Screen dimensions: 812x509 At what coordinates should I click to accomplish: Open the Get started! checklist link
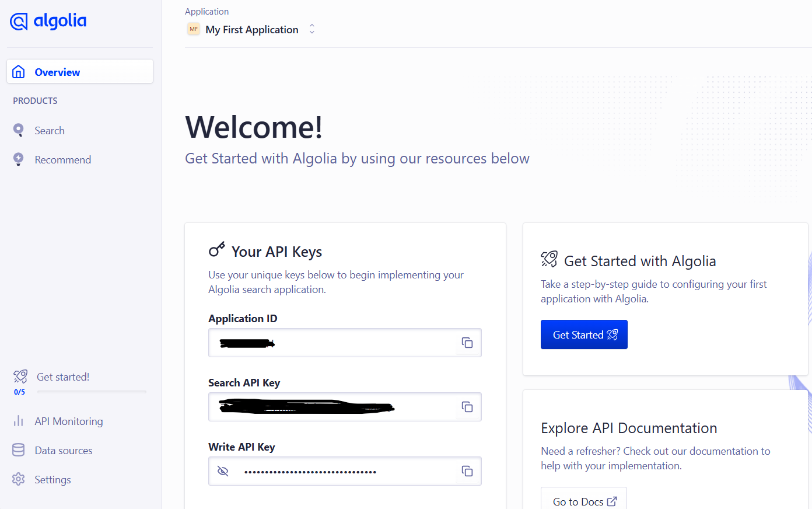63,377
